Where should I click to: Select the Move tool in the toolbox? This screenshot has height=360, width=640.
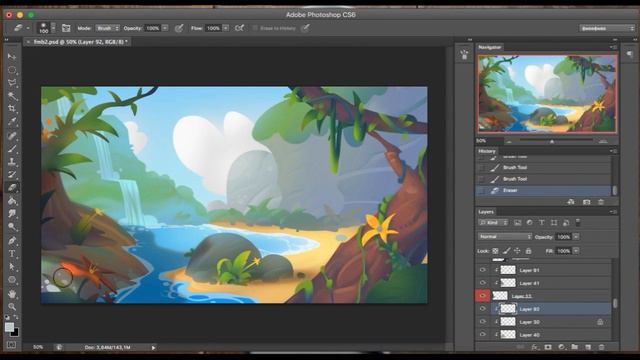(x=12, y=56)
